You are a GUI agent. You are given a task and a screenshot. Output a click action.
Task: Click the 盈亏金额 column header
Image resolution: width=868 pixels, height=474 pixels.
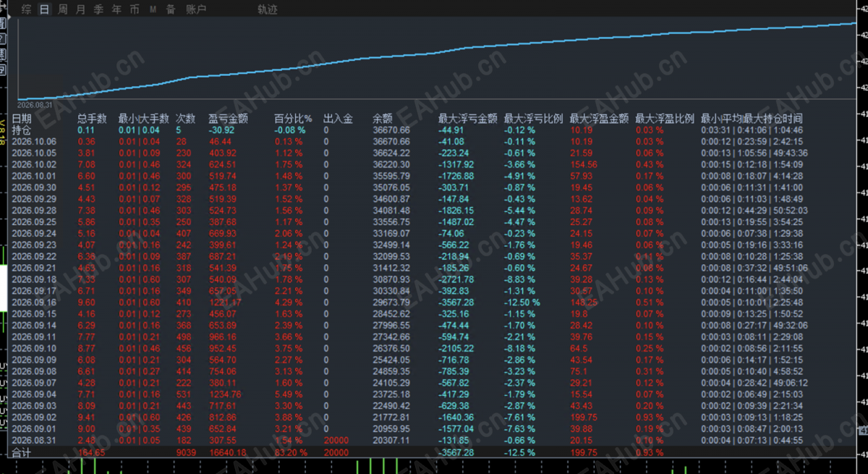[228, 119]
